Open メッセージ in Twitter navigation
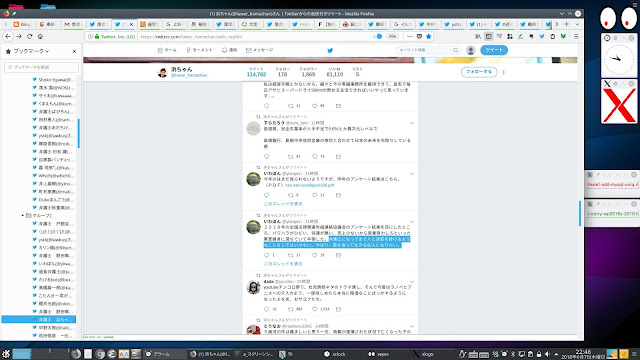This screenshot has height=360, width=640. click(260, 50)
